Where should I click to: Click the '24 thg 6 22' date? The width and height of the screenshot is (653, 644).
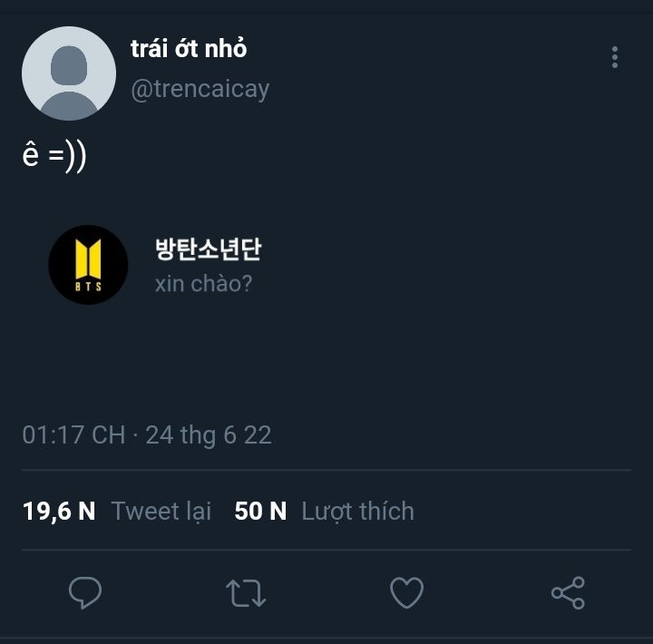pyautogui.click(x=209, y=434)
